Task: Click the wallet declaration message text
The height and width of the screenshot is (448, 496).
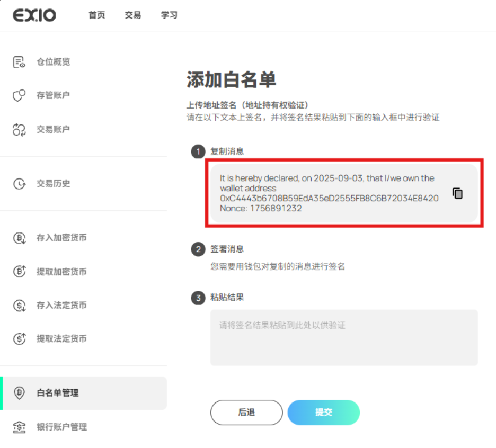Action: coord(329,193)
